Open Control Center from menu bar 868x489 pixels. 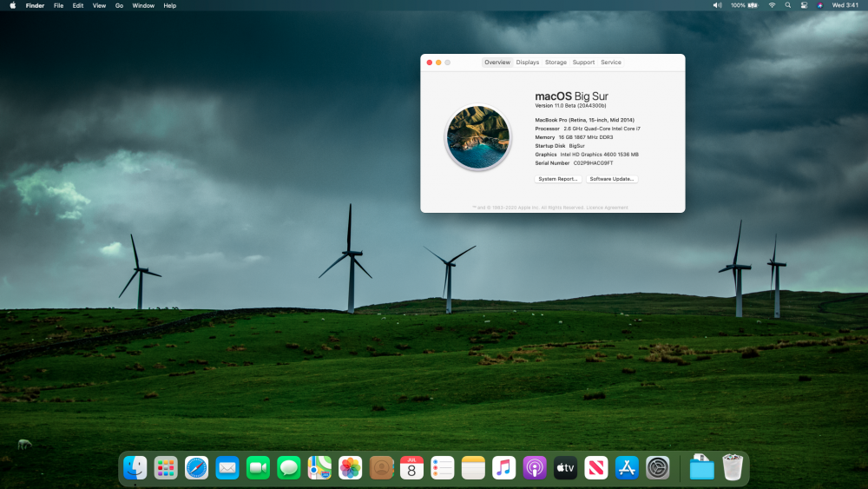(804, 5)
